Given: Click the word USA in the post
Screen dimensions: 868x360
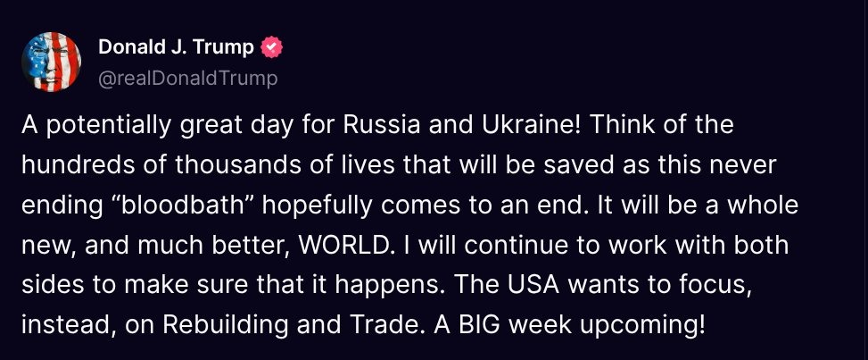Looking at the screenshot, I should (x=536, y=285).
